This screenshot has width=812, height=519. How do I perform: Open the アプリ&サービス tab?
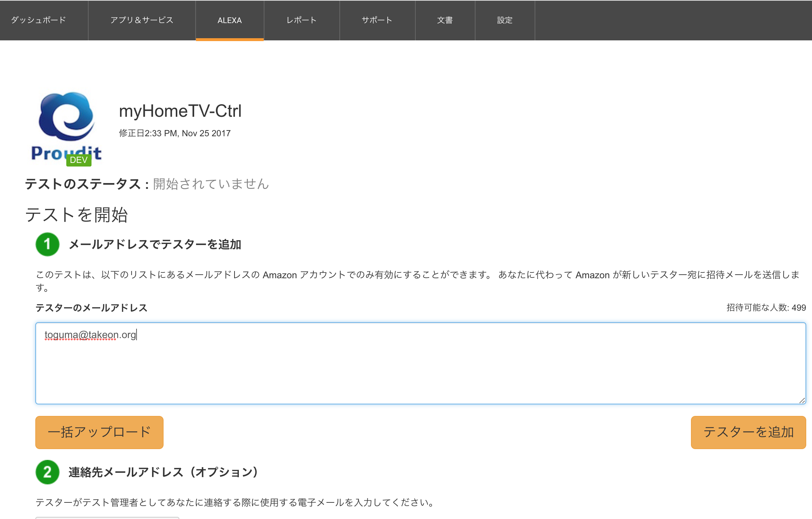[142, 20]
